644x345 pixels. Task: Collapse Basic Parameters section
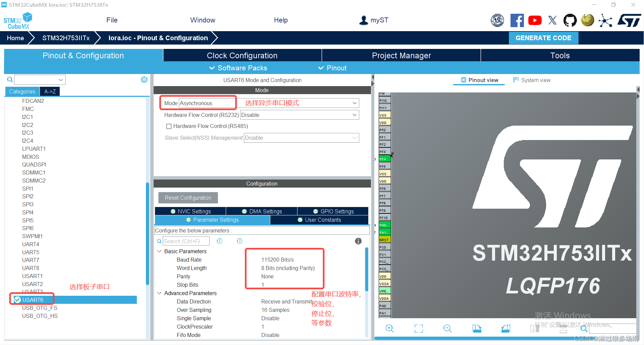[159, 251]
